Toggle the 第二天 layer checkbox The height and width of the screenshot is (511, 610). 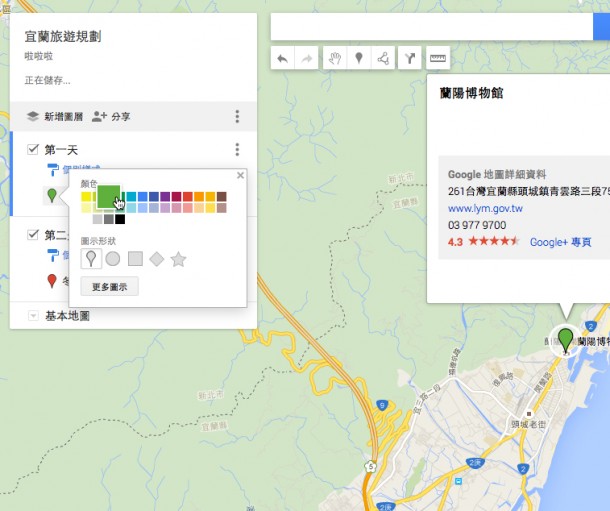pyautogui.click(x=33, y=235)
